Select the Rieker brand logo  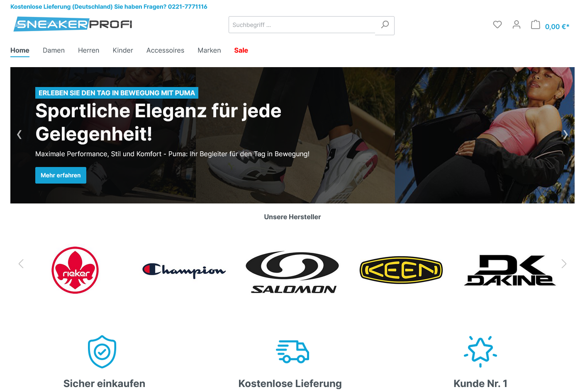[x=75, y=270]
